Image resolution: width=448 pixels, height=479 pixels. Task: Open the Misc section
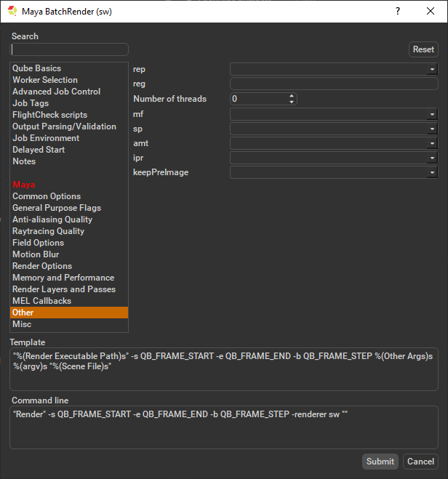coord(22,324)
